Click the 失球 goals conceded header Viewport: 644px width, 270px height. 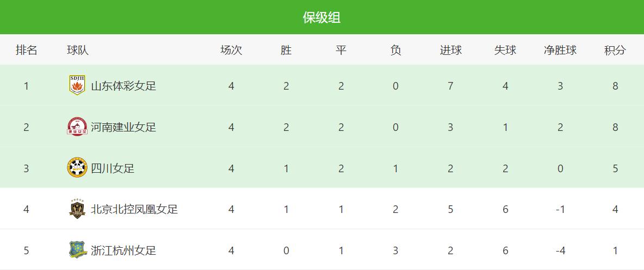[x=505, y=51]
